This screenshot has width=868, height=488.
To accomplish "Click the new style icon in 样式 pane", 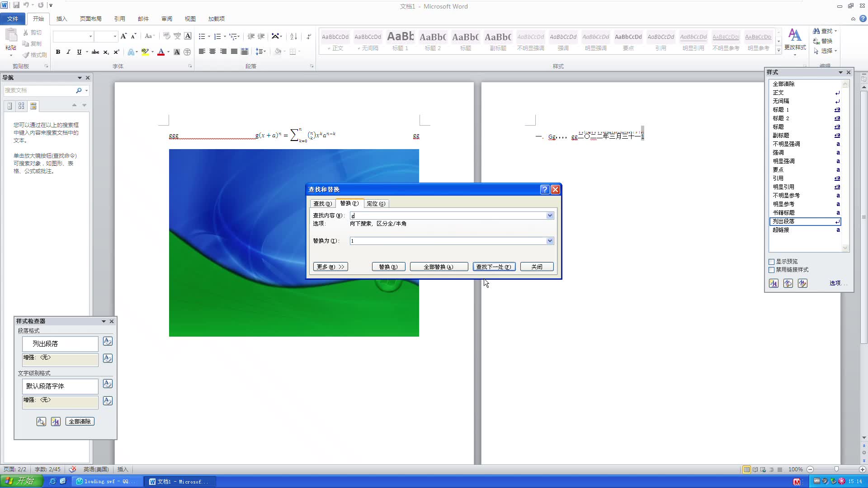I will coord(774,283).
